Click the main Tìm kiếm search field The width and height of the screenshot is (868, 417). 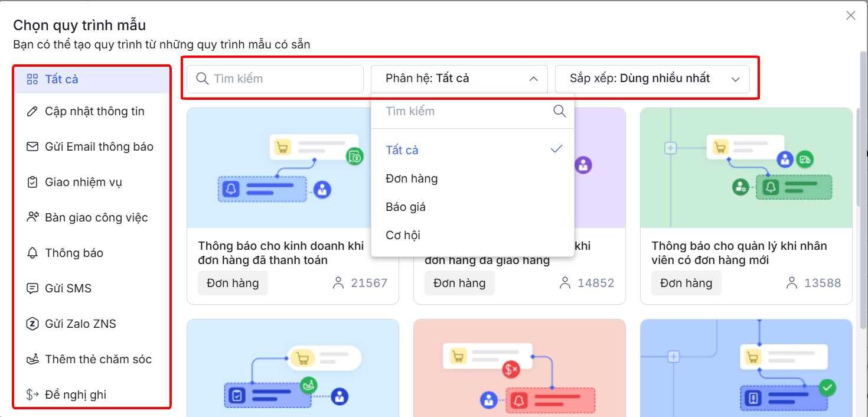click(x=275, y=79)
